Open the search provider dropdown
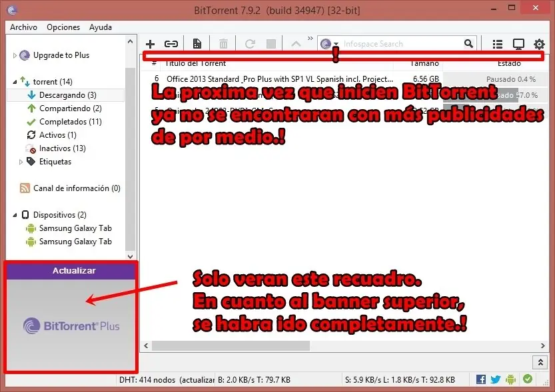Image resolution: width=555 pixels, height=392 pixels. pyautogui.click(x=336, y=44)
